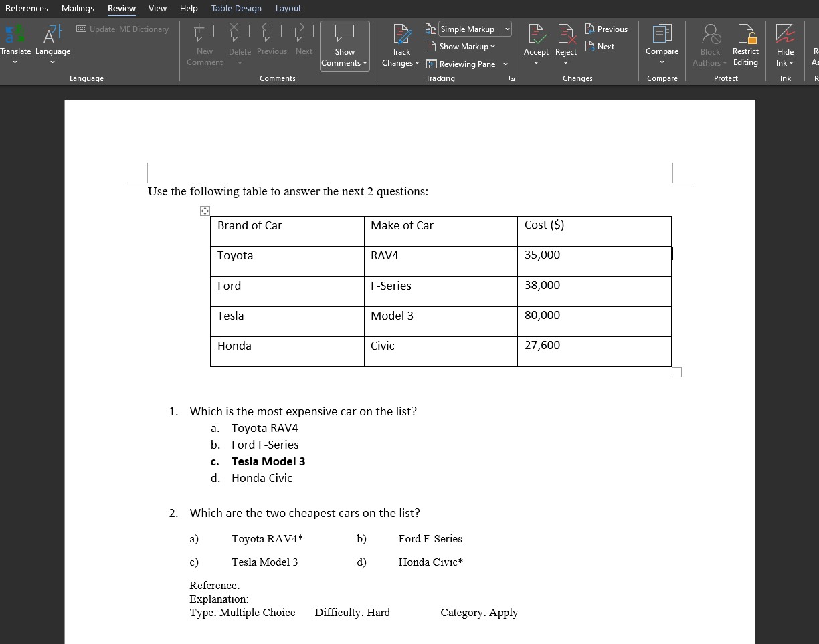Click the 80,000 cost cell
This screenshot has width=819, height=644.
point(594,321)
